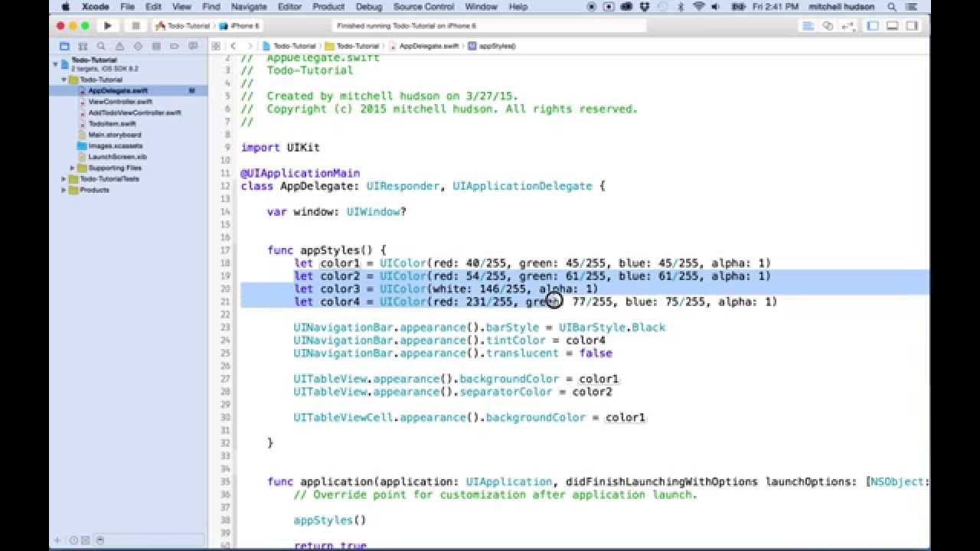980x551 pixels.
Task: Show the Symbol navigator tab
Action: pos(83,47)
